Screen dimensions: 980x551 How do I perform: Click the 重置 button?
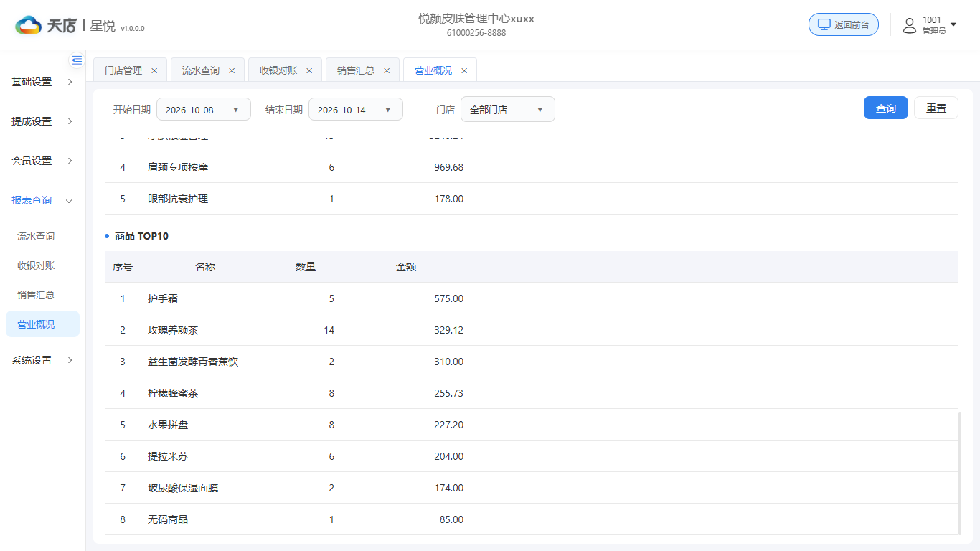(x=936, y=108)
